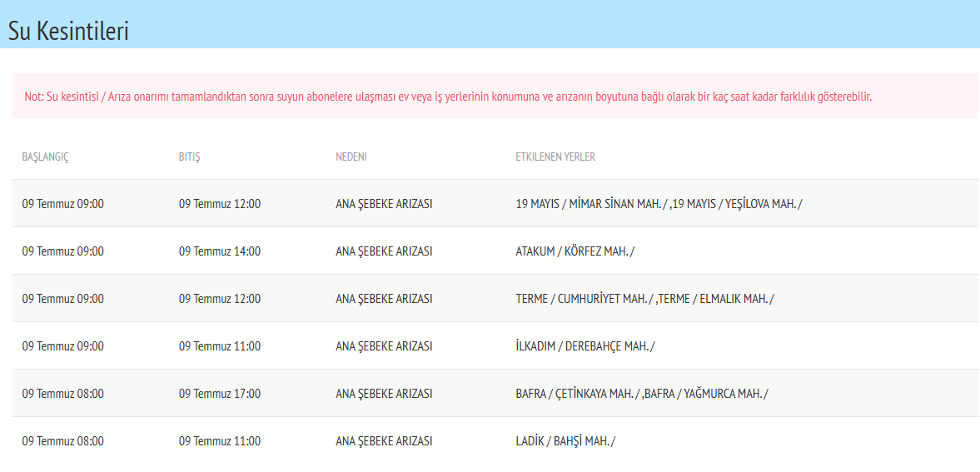
Task: Click the BAŞLANGIÇ column header
Action: tap(45, 157)
